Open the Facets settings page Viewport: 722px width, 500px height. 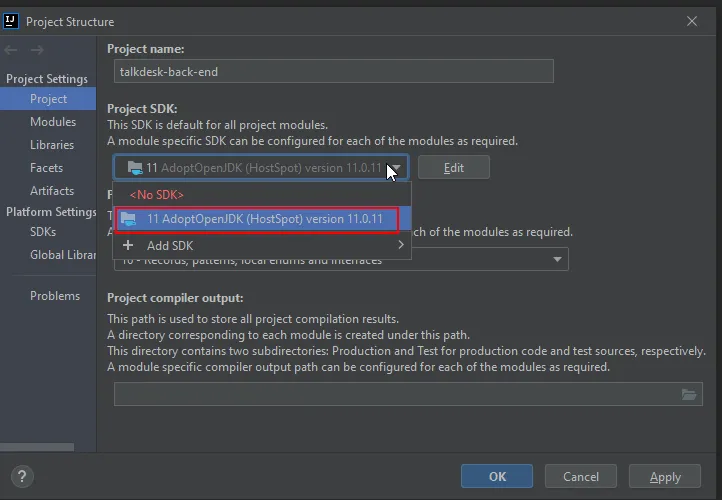click(x=46, y=168)
